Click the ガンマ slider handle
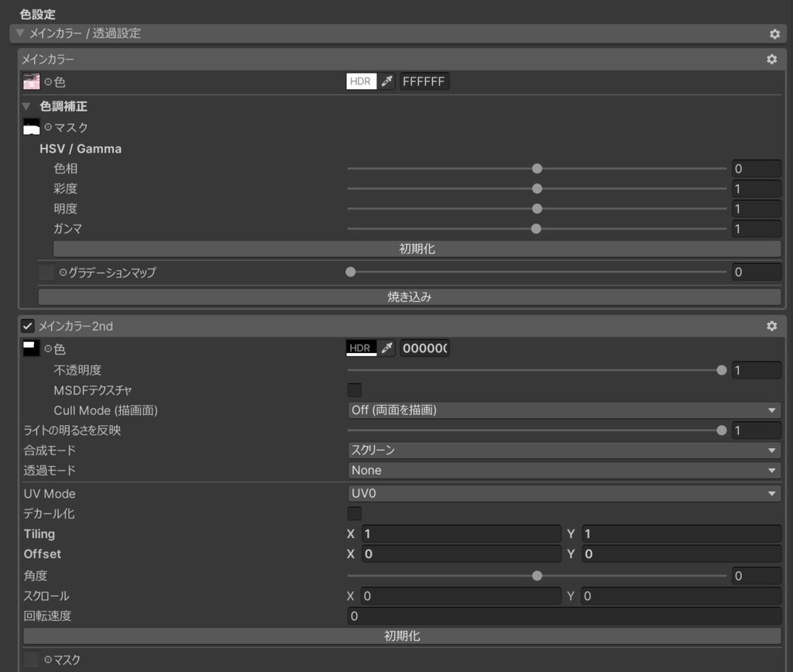Image resolution: width=793 pixels, height=672 pixels. point(536,228)
